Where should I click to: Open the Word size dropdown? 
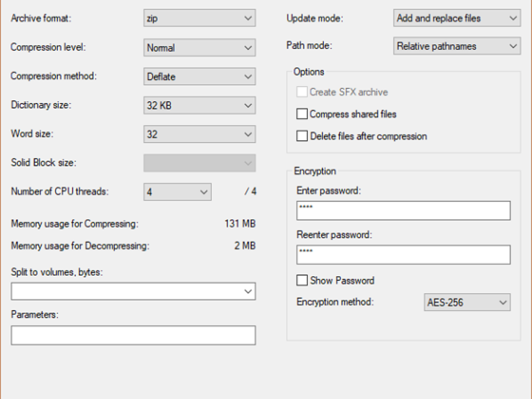click(x=199, y=134)
